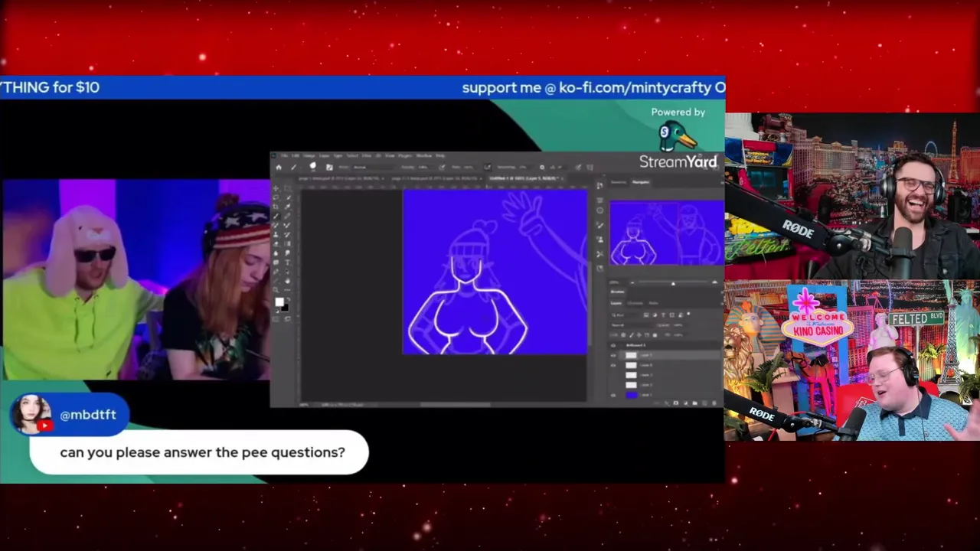980x551 pixels.
Task: Create a new layer icon
Action: (x=704, y=403)
